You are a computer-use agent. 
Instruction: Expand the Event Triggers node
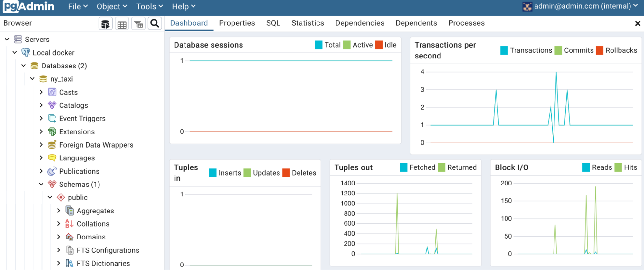point(41,118)
